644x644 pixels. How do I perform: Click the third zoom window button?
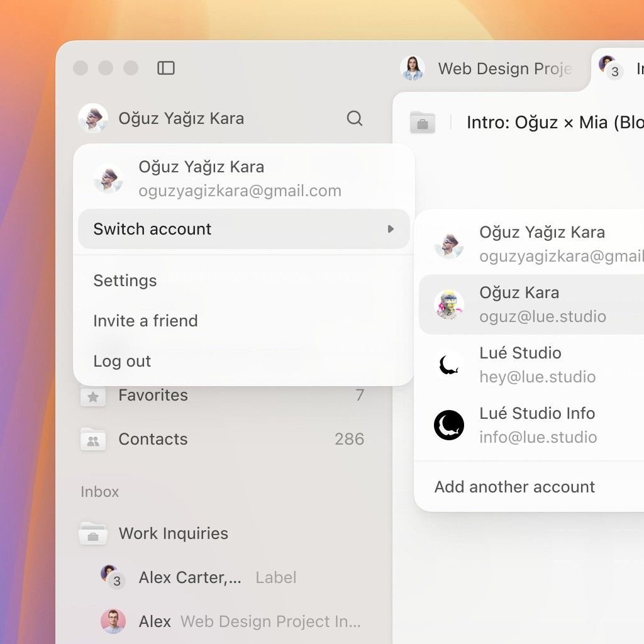pos(131,68)
